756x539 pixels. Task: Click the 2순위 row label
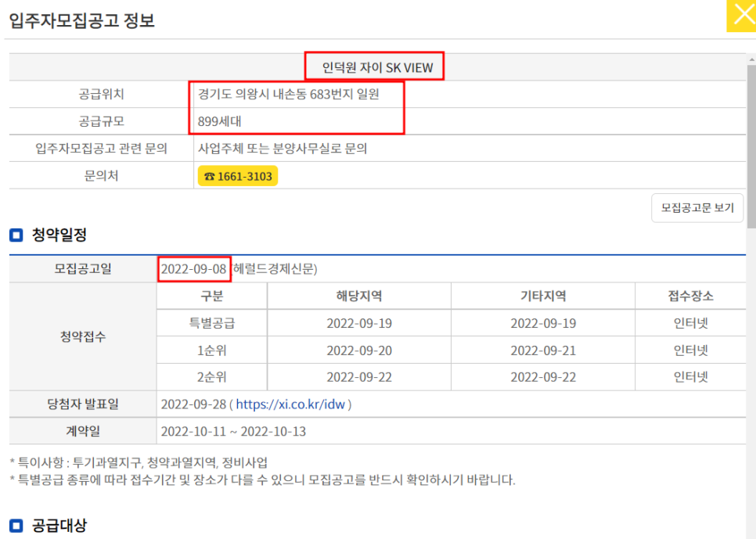tap(211, 377)
